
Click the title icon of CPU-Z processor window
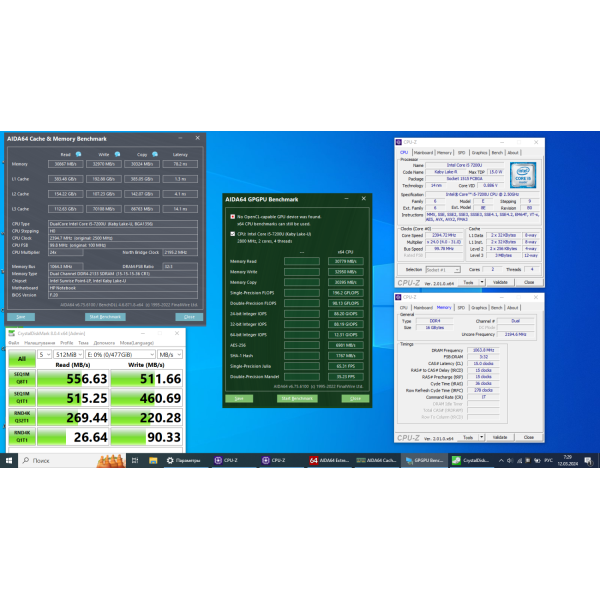(399, 142)
